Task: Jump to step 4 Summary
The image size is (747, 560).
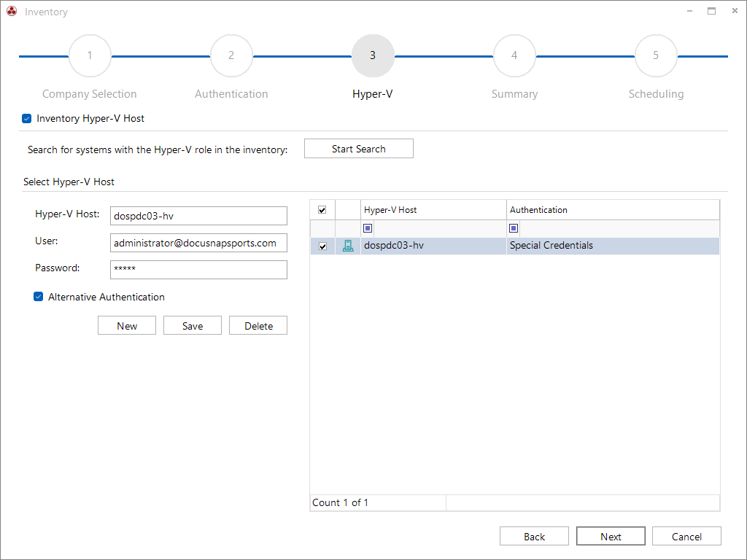Action: tap(514, 55)
